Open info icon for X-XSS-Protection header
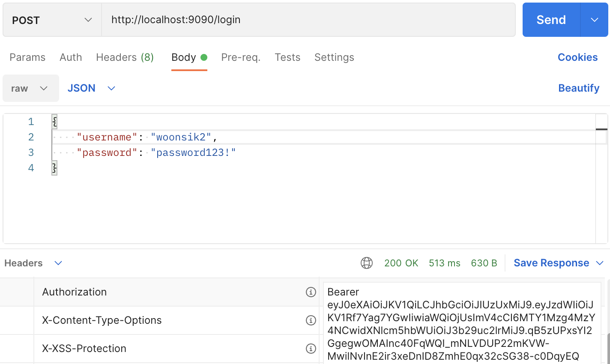Image resolution: width=610 pixels, height=364 pixels. coord(311,349)
